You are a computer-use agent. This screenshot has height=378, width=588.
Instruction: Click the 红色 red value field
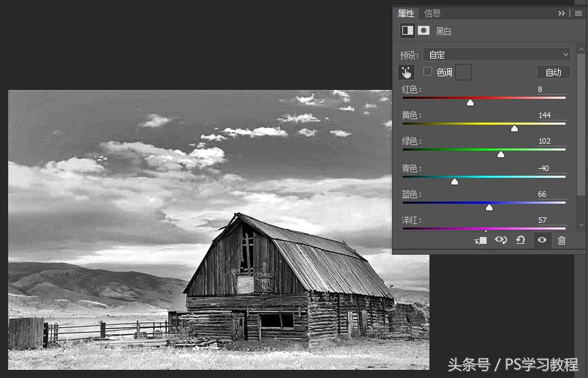click(x=551, y=89)
